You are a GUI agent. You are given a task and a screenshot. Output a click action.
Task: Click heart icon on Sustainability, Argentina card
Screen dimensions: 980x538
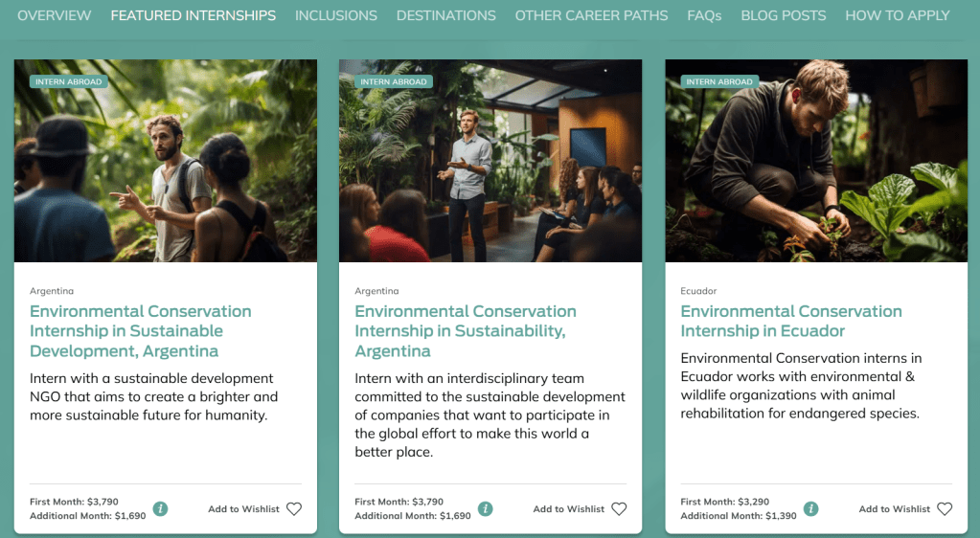coord(619,509)
